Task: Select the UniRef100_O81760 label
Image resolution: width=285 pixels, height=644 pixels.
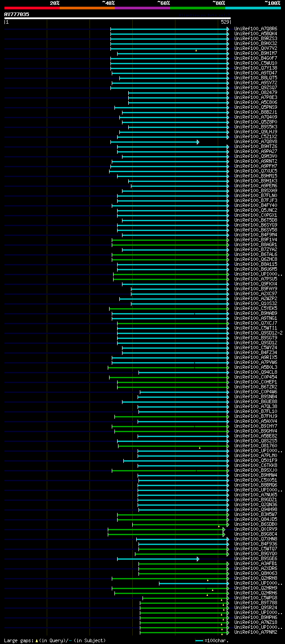Action: pos(256,446)
